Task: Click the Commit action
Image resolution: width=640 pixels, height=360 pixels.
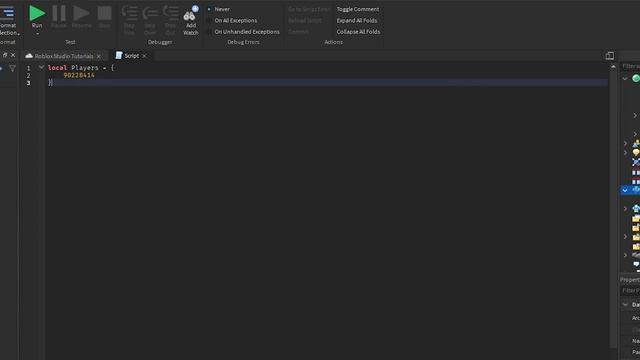Action: [x=298, y=32]
